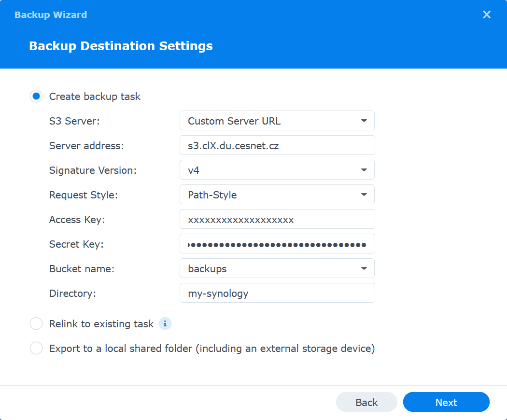Click inside the masked Secret Key field
Image resolution: width=507 pixels, height=420 pixels.
[277, 243]
